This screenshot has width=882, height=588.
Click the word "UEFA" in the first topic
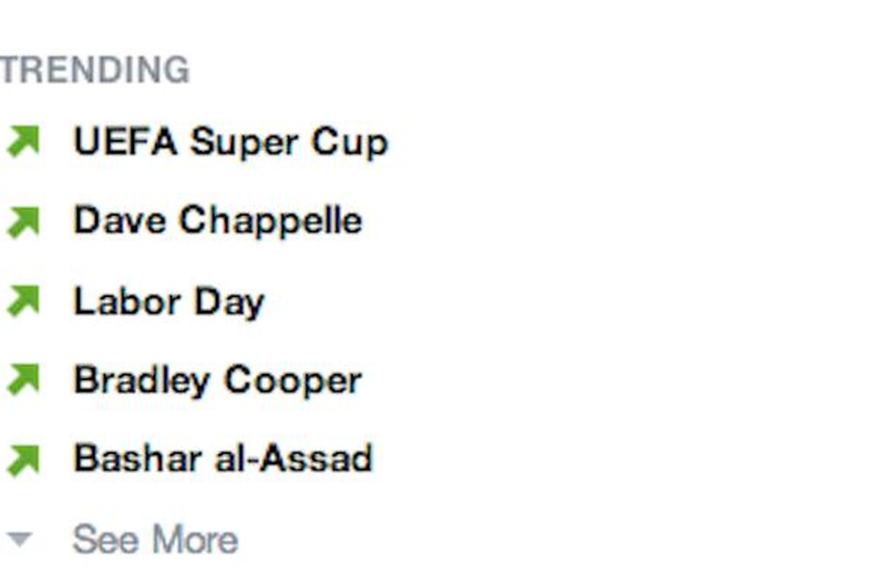coord(125,141)
